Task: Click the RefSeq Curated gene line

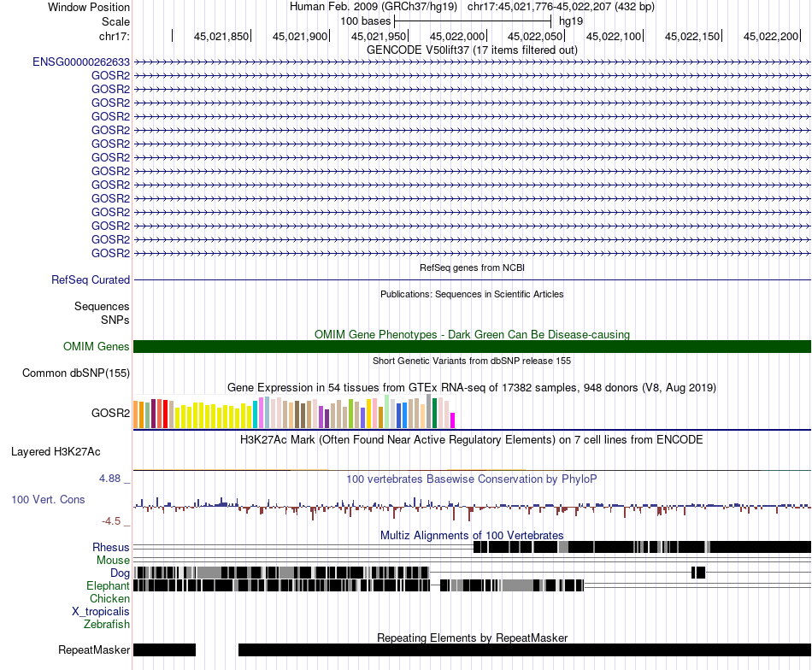Action: (x=472, y=280)
